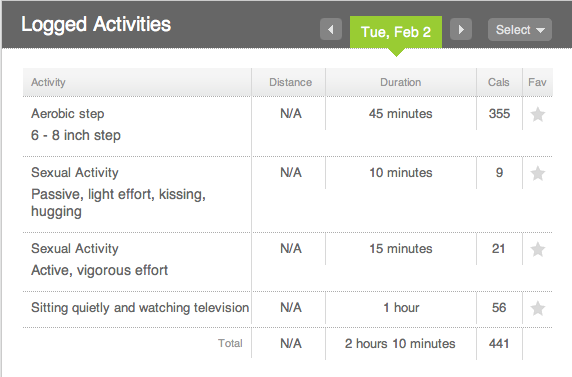572x377 pixels.
Task: Click the 45 minutes duration cell
Action: pos(401,114)
